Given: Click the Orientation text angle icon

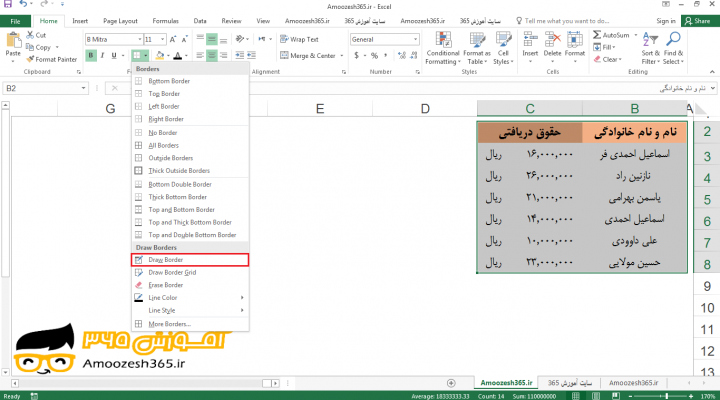Looking at the screenshot, I should pos(240,39).
